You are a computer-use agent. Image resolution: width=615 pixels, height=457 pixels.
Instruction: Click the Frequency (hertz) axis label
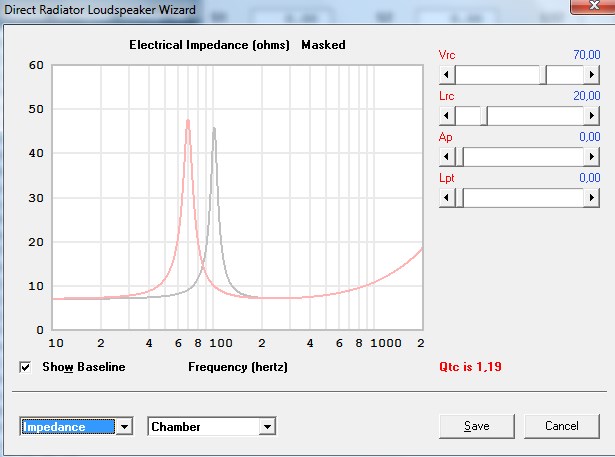(x=238, y=367)
